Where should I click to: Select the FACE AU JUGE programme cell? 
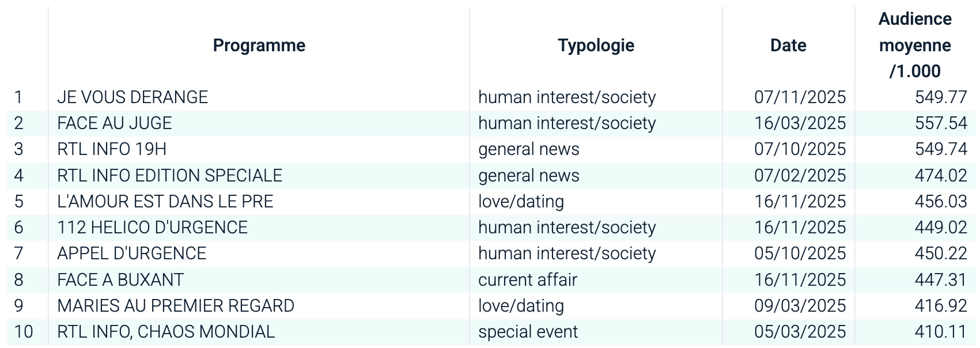pos(115,123)
